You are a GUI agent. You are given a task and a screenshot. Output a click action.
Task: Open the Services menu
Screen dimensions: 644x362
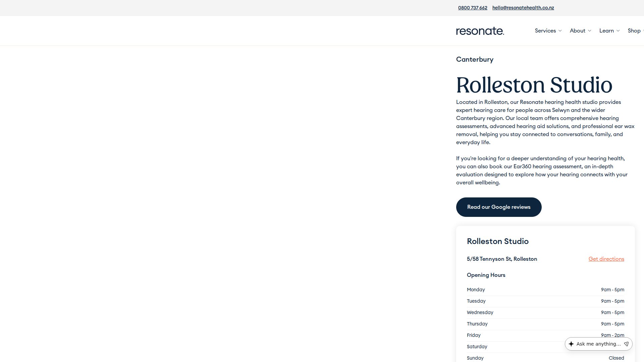click(548, 31)
